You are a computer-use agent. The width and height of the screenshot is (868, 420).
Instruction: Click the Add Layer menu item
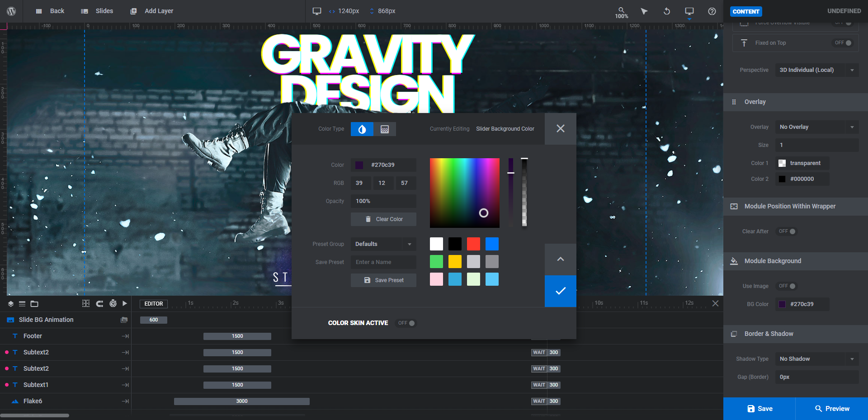[152, 11]
